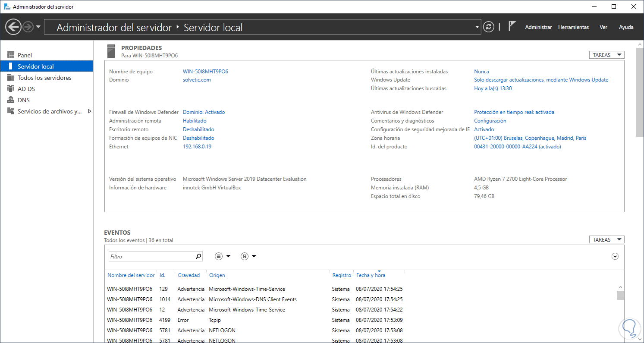Open the notifications flag

coord(512,26)
